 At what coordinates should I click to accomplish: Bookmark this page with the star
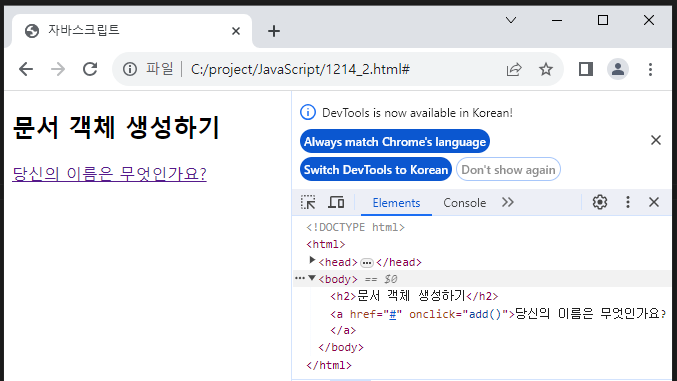coord(546,69)
